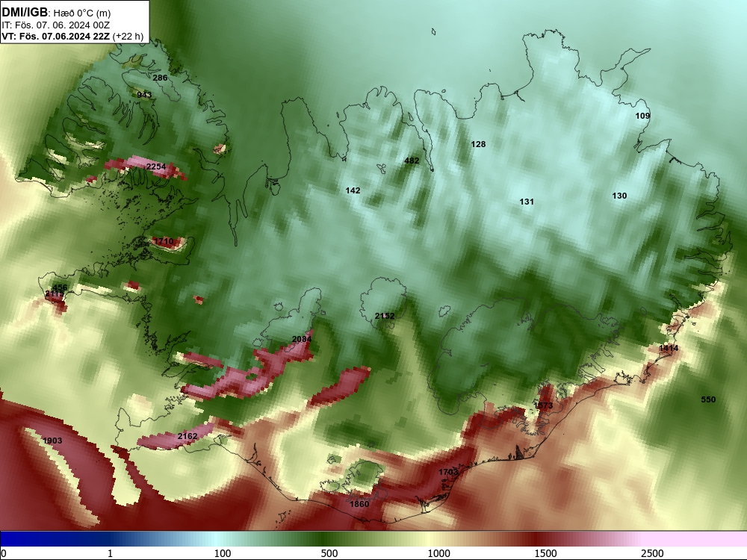Click the legend tick label 1500

(545, 553)
